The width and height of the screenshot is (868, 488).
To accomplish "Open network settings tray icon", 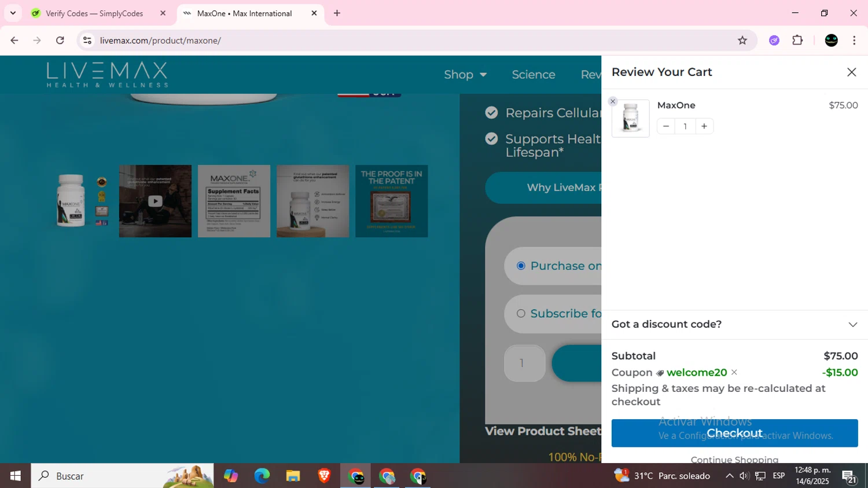I will pyautogui.click(x=760, y=476).
